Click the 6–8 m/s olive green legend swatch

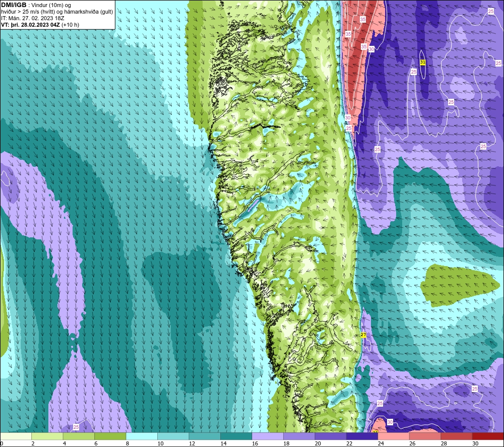click(x=110, y=436)
